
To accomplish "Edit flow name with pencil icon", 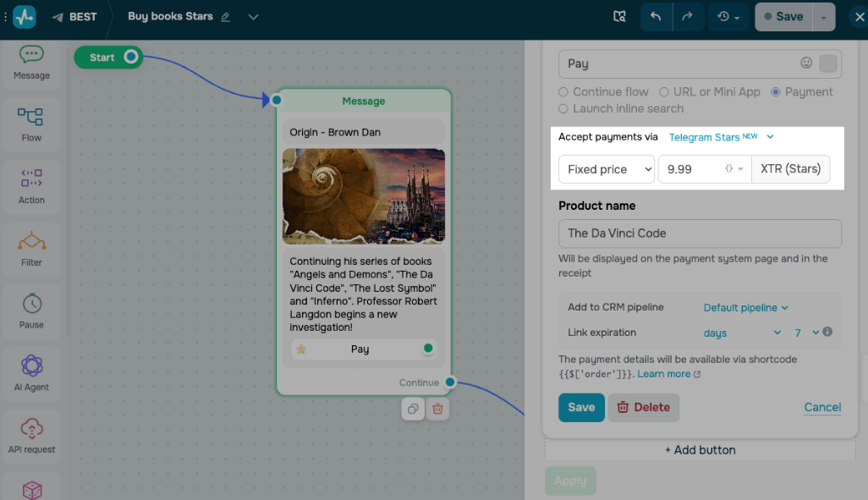I will [225, 17].
